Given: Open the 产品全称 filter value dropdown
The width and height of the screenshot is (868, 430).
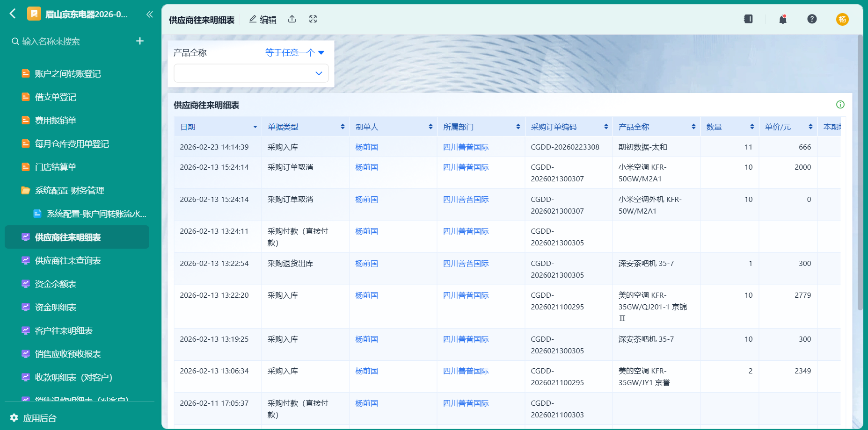Looking at the screenshot, I should coord(251,73).
